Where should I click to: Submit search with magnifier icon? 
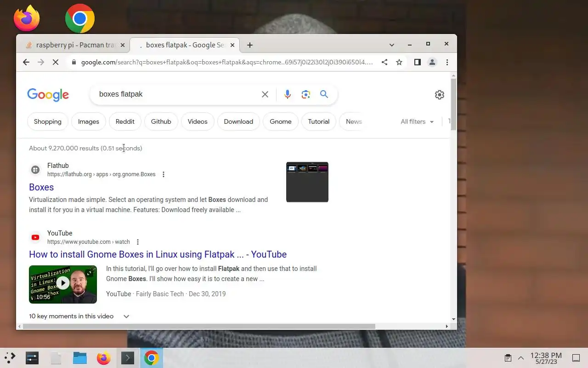click(324, 94)
